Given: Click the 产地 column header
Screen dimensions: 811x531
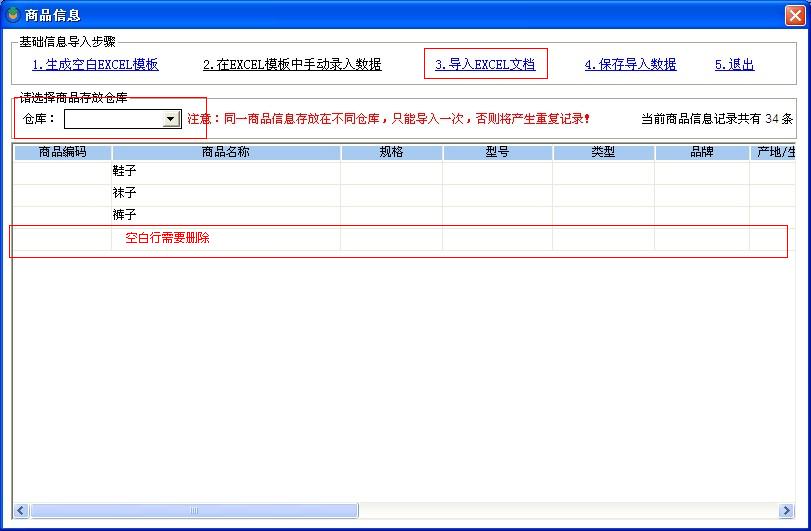Looking at the screenshot, I should pos(773,153).
